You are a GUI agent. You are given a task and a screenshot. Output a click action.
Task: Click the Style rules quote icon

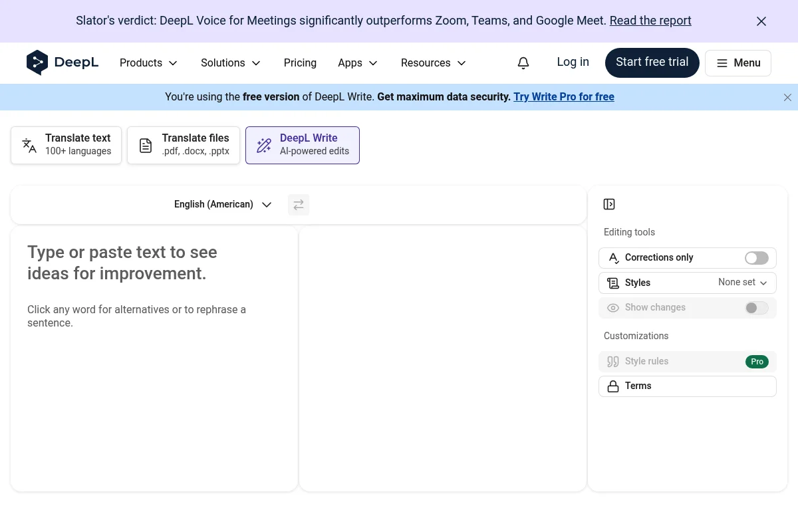click(x=613, y=362)
